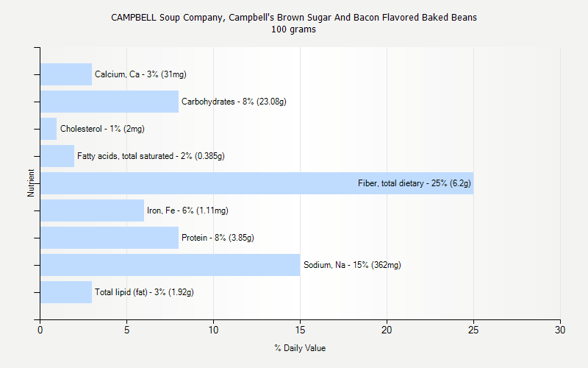The width and height of the screenshot is (588, 368).
Task: Click the chart title text
Action: point(294,17)
